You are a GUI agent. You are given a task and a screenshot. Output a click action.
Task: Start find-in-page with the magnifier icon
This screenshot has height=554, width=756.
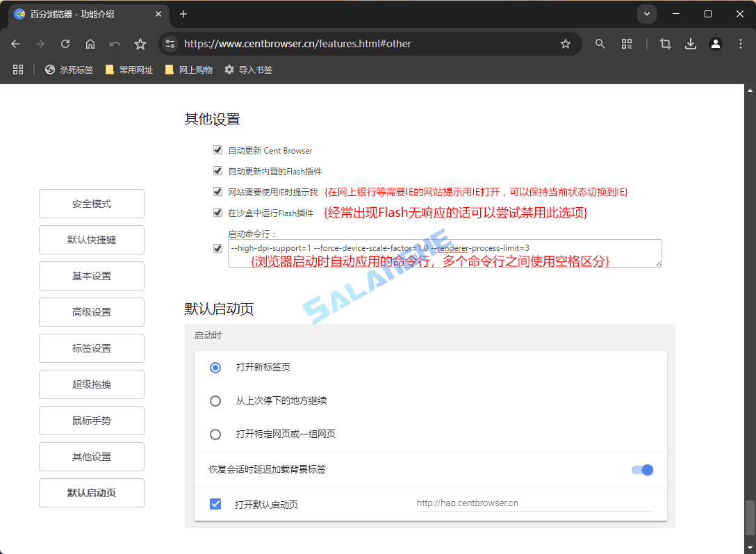click(x=600, y=43)
